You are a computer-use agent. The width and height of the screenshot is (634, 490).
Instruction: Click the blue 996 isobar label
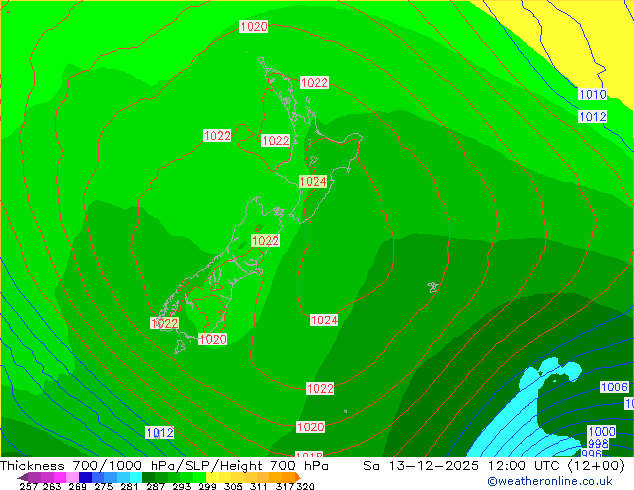click(x=591, y=454)
